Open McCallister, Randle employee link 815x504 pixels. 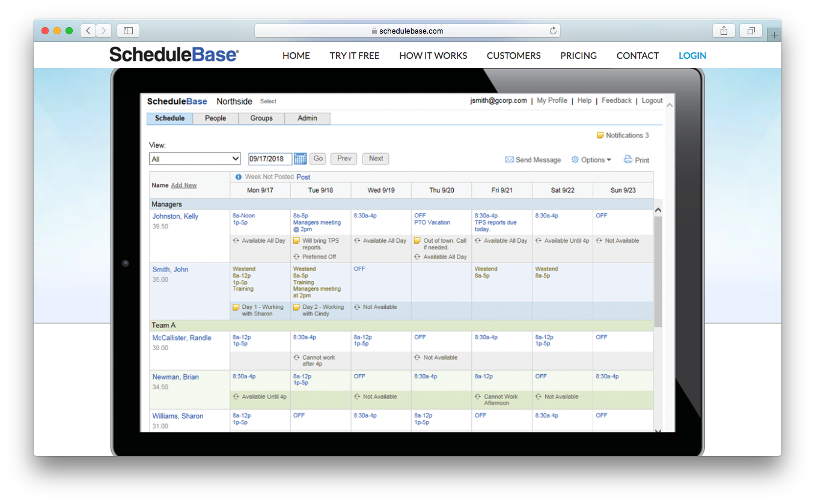[x=182, y=338]
